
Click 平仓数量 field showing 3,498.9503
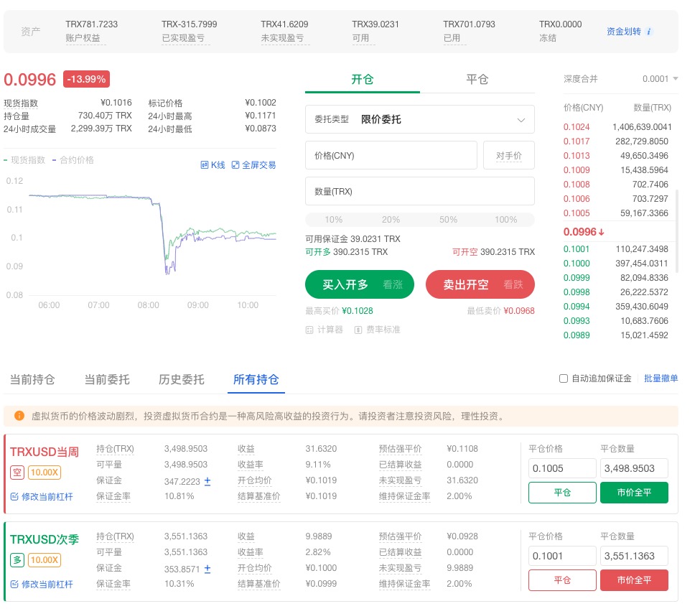[x=634, y=468]
